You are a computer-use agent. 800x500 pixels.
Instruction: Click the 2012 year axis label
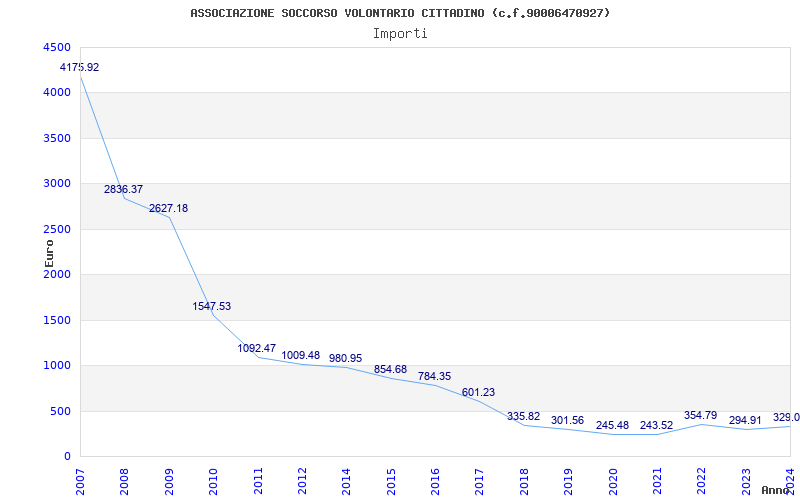tap(302, 481)
